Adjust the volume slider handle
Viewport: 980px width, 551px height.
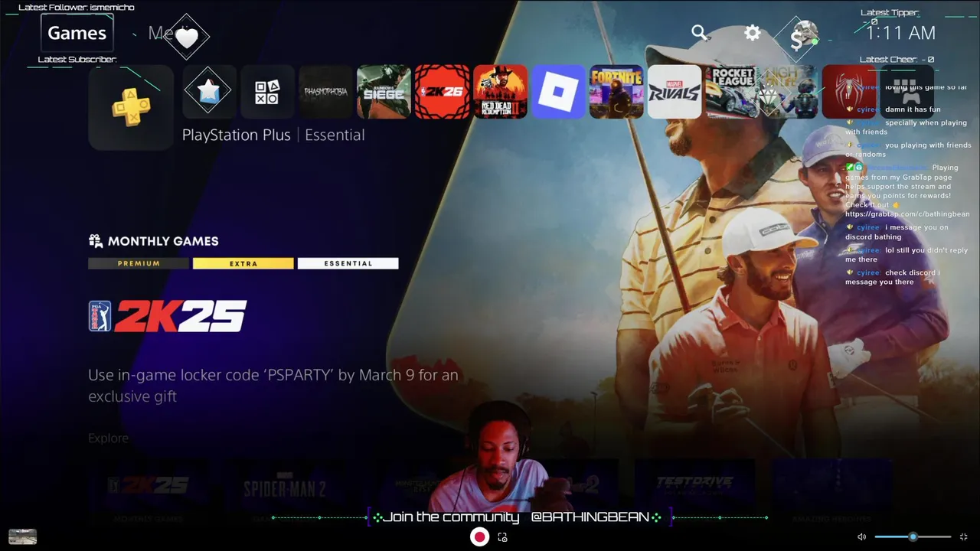[x=913, y=537]
